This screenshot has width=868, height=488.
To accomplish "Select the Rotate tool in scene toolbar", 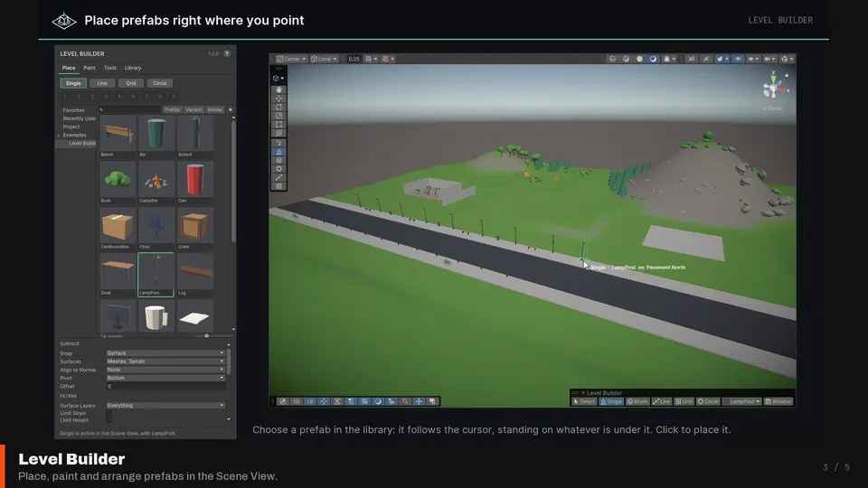I will [278, 107].
